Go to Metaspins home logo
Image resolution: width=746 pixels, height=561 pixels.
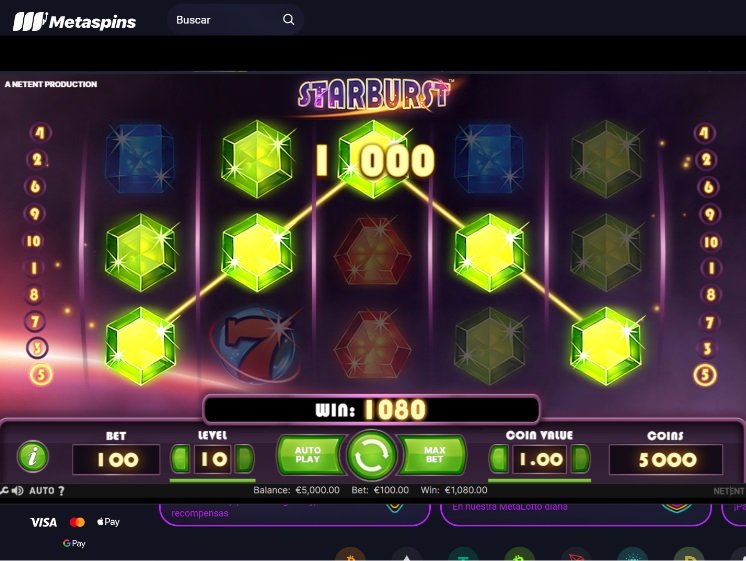pos(74,21)
